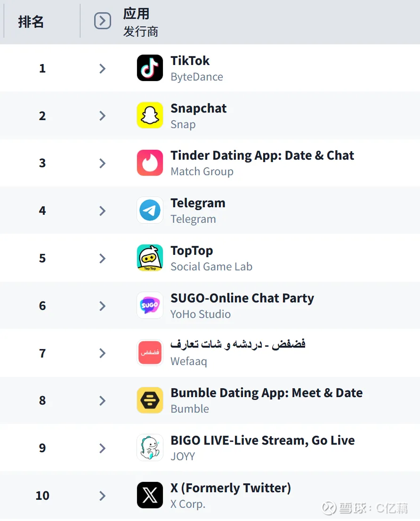
Task: Expand the rank 4 Telegram row
Action: (x=103, y=211)
